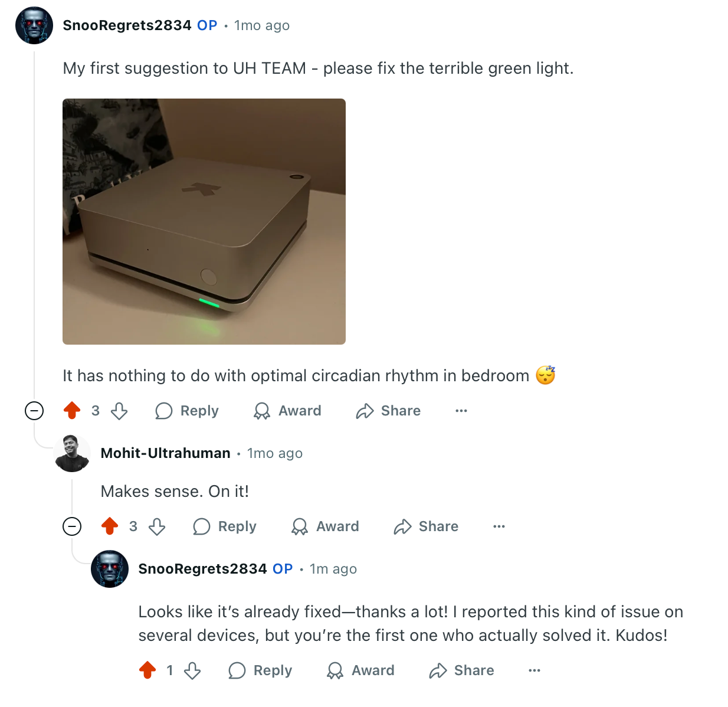Open more options on Mohit-Ultrahuman's comment

[x=499, y=526]
